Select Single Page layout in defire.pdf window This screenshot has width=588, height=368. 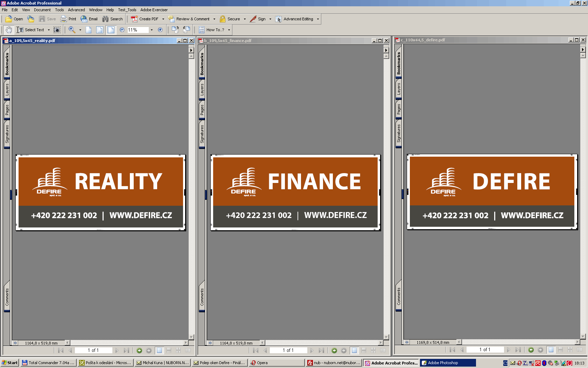tap(551, 350)
